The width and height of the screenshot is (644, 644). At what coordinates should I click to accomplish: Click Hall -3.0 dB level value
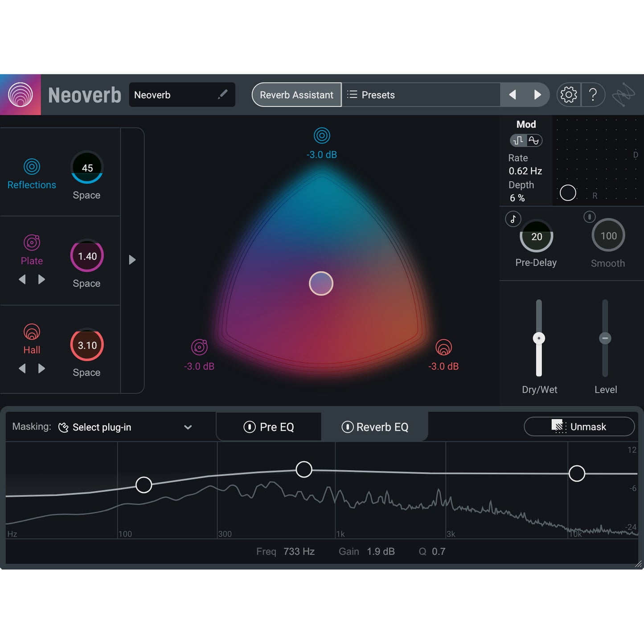(443, 366)
